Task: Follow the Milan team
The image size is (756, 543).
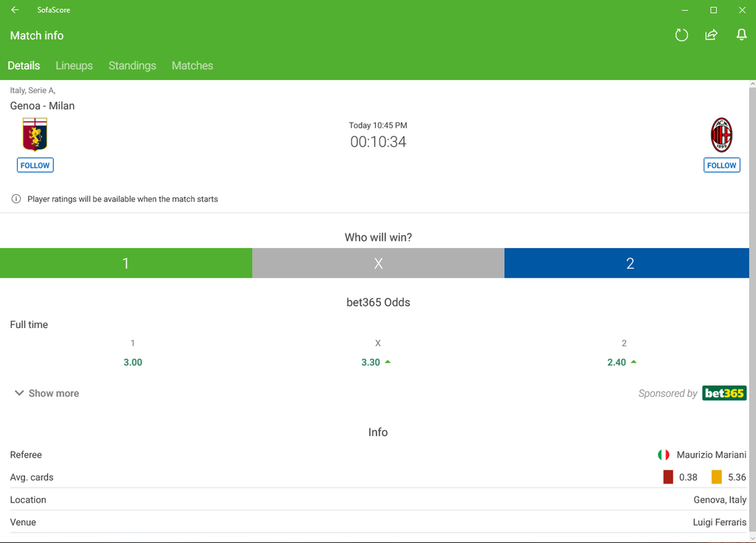Action: pos(721,165)
